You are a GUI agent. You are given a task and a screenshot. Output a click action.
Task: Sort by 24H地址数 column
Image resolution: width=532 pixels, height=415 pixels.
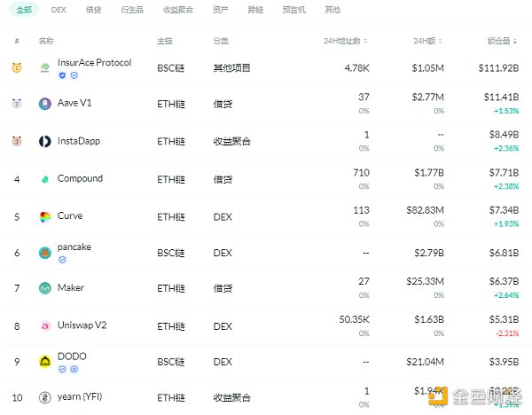[x=346, y=41]
